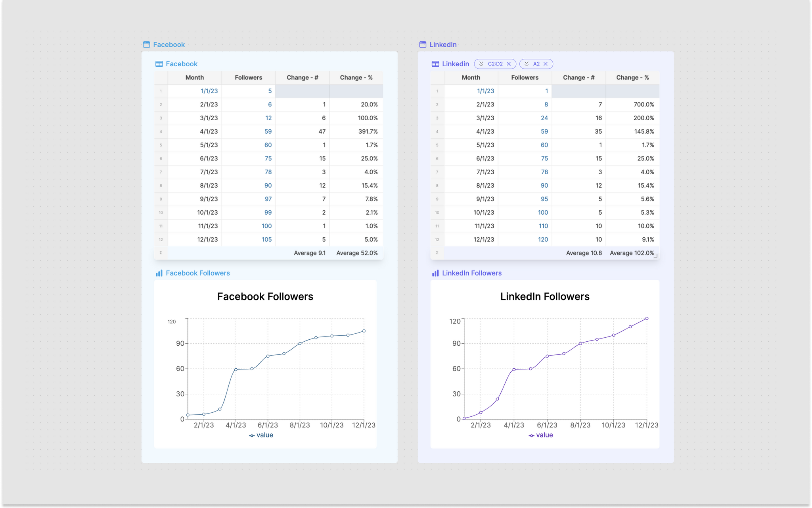Expand the A2 chip chevron
Viewport: 812px width, 508px height.
(x=526, y=64)
